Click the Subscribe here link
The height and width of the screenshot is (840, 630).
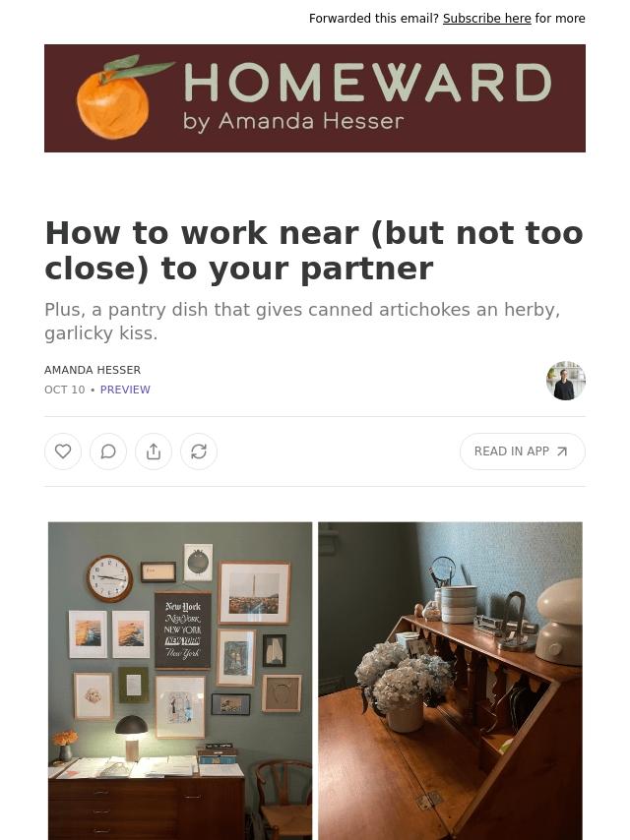coord(487,19)
